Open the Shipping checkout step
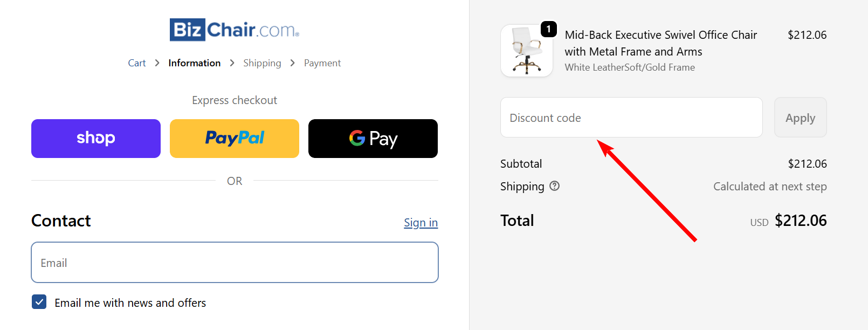 (x=263, y=63)
